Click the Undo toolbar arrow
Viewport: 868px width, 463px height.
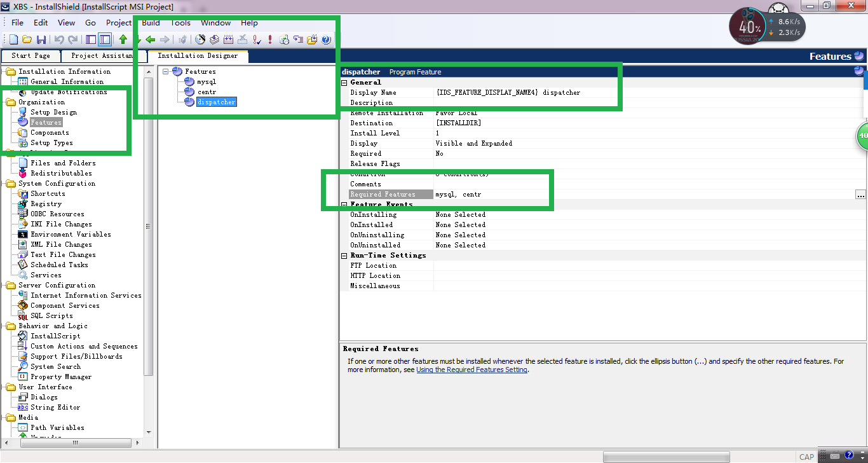(59, 39)
